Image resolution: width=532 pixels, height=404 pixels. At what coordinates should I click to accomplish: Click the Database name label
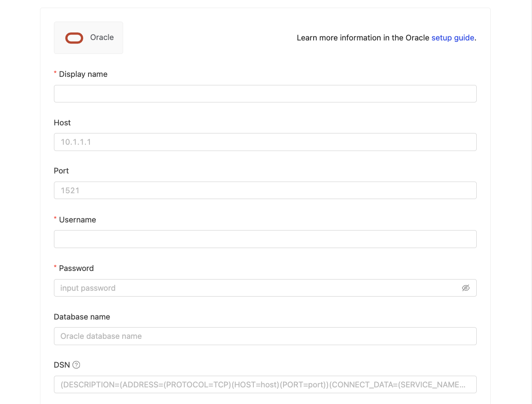[x=82, y=317]
